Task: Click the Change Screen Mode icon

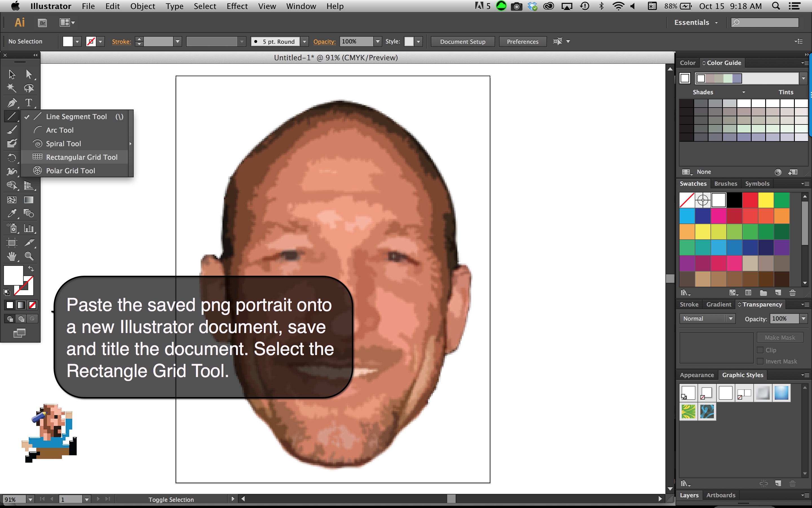Action: click(x=19, y=333)
